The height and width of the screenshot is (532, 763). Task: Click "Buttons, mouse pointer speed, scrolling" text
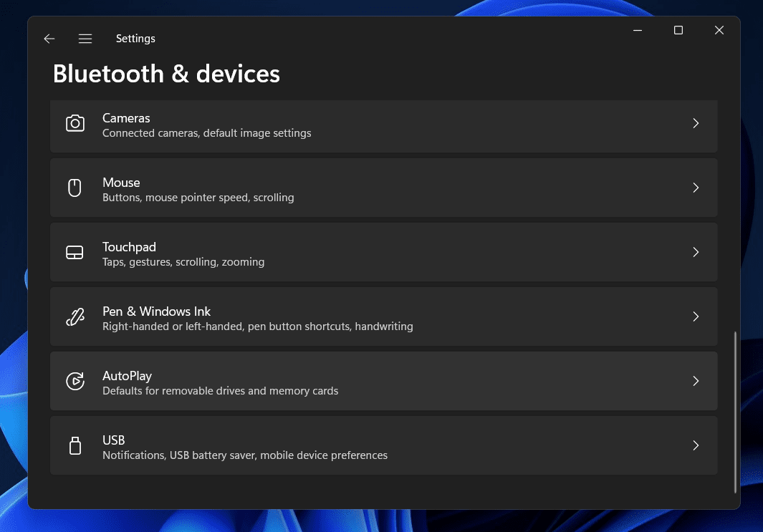point(198,198)
